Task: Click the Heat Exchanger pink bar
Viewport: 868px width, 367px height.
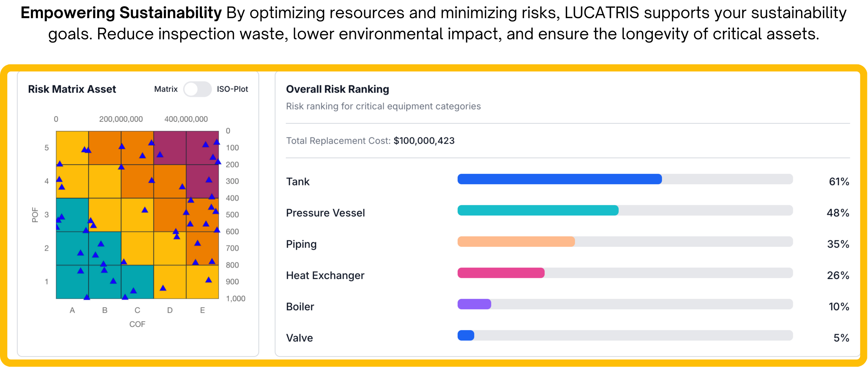Action: point(501,273)
